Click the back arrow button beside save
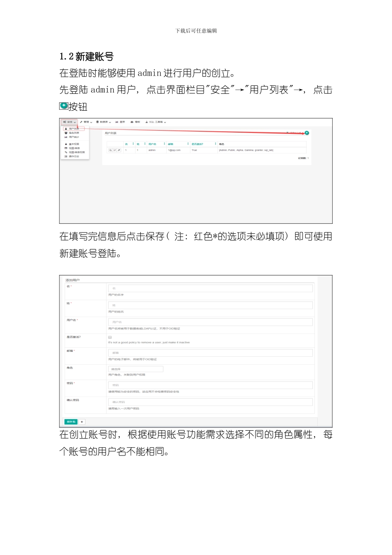 82,422
